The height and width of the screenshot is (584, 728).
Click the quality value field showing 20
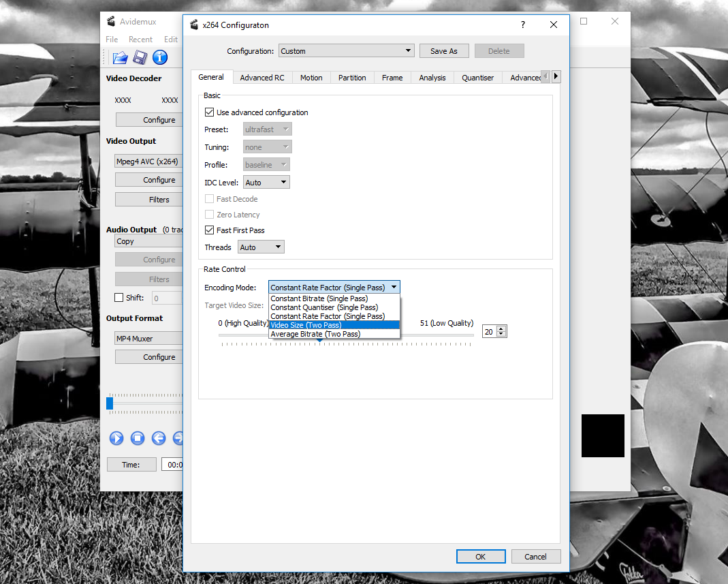[490, 332]
